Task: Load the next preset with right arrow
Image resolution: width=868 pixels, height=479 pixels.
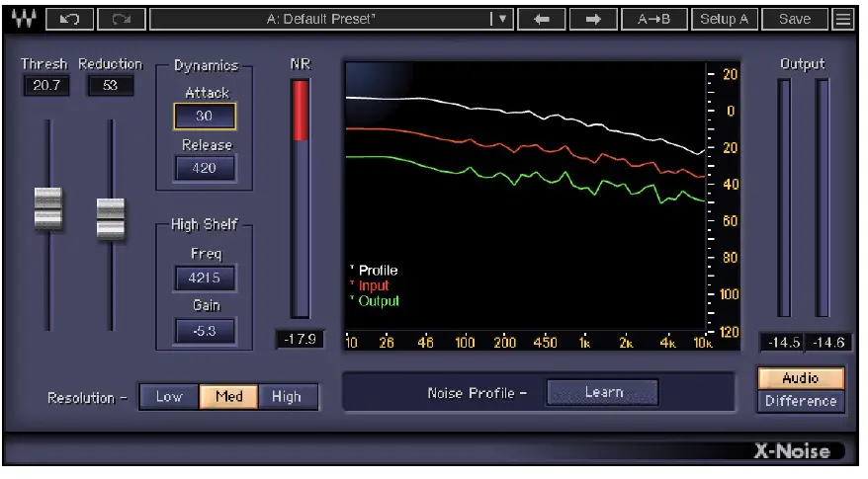Action: click(593, 19)
